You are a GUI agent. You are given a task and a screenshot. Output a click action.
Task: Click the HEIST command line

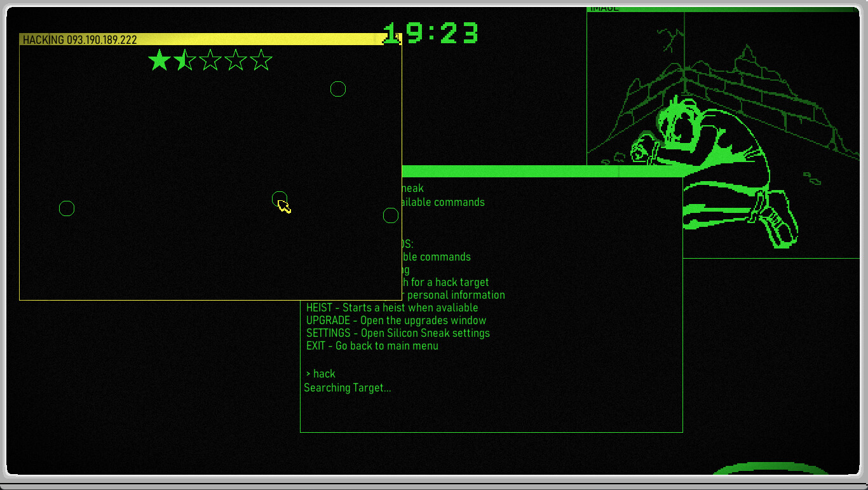[391, 308]
